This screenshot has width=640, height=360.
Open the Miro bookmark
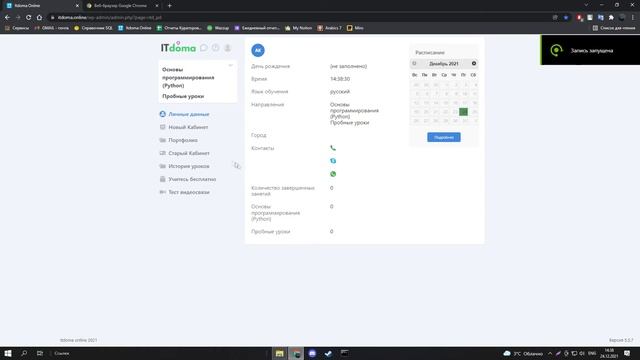pos(355,28)
